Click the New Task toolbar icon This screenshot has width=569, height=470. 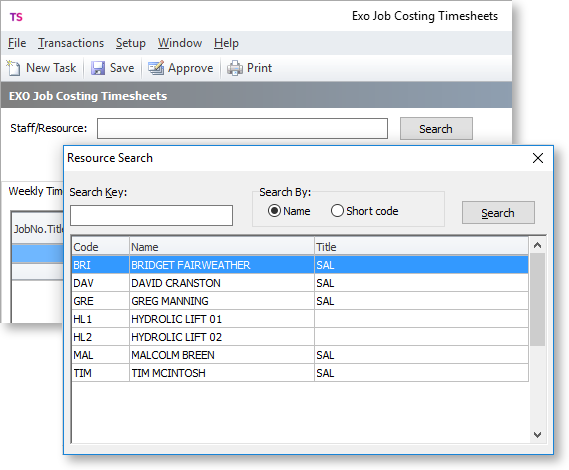14,68
